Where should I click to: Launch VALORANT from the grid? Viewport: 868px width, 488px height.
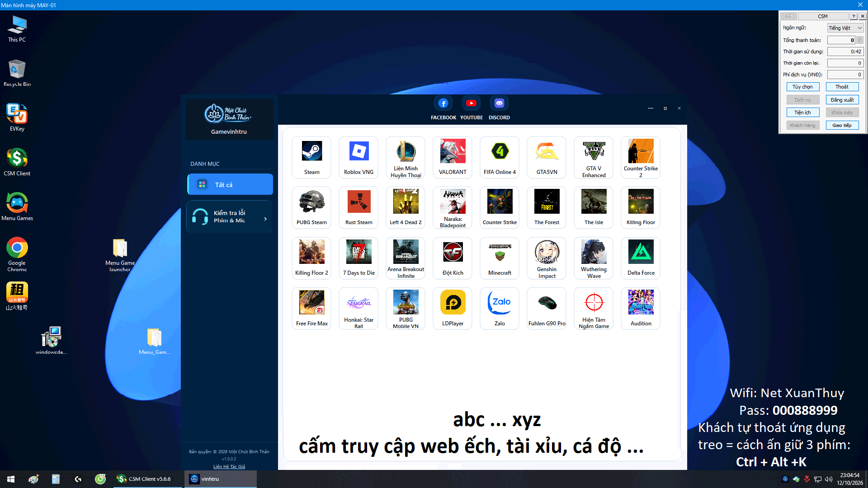point(453,157)
